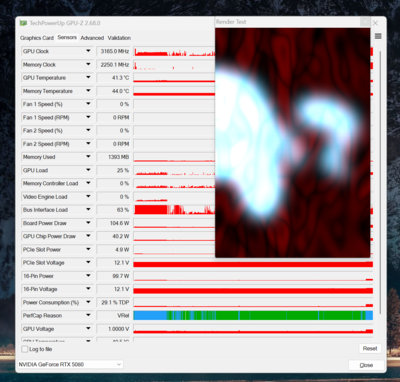Click the sensors list vertical scrollbar
The image size is (400, 382).
(x=379, y=193)
